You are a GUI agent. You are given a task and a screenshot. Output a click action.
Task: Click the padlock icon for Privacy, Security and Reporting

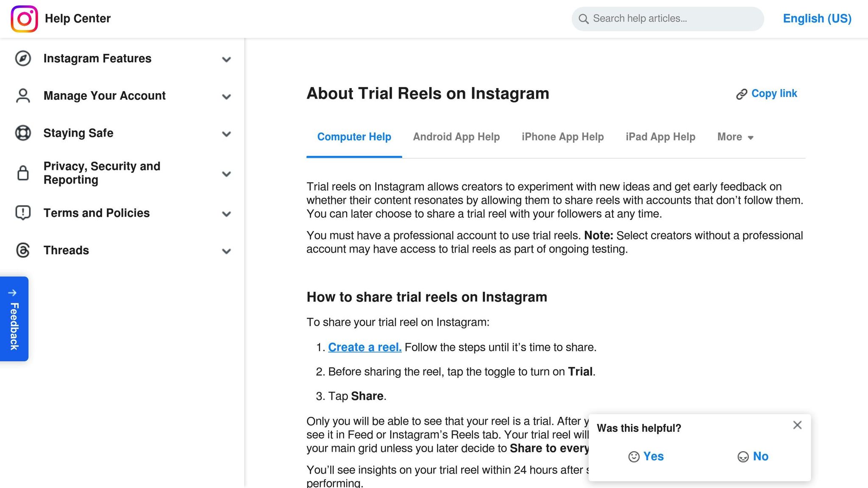click(x=22, y=173)
